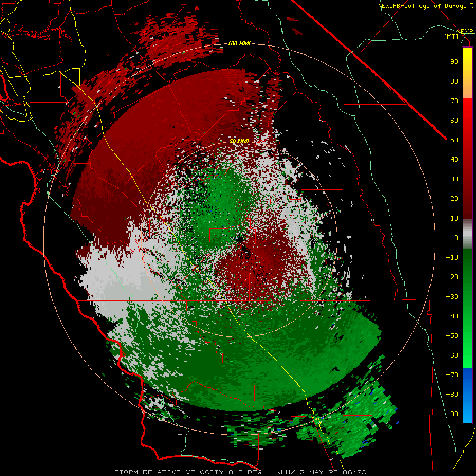
Task: Select the NEXLAB-College of DuPage credit text
Action: click(x=422, y=6)
